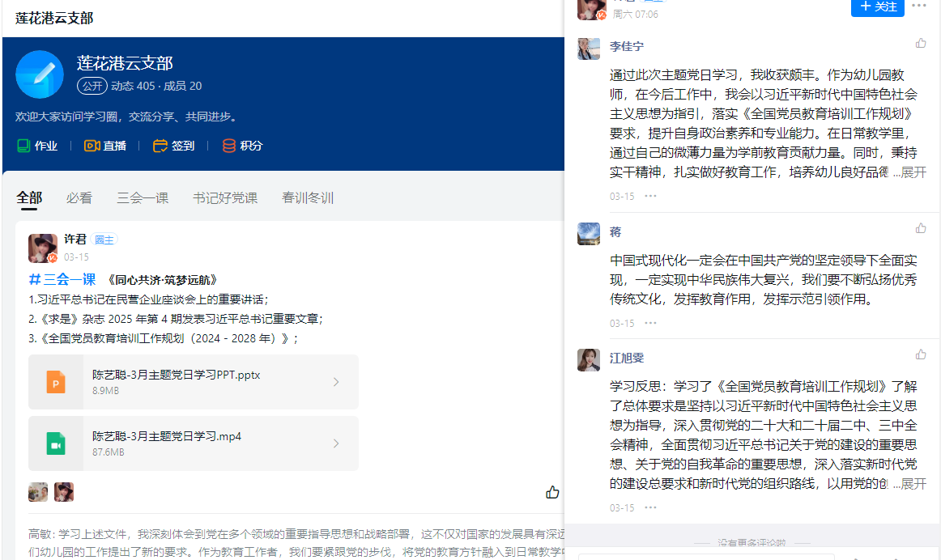Click the 莲花港云支部 circle logo
The height and width of the screenshot is (560, 941).
coord(40,74)
